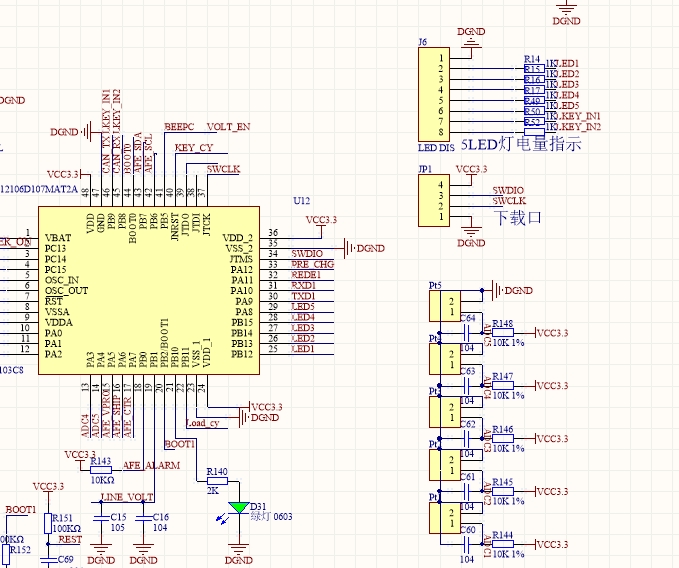Click the RXD1 net label
Image resolution: width=679 pixels, height=568 pixels.
click(304, 285)
